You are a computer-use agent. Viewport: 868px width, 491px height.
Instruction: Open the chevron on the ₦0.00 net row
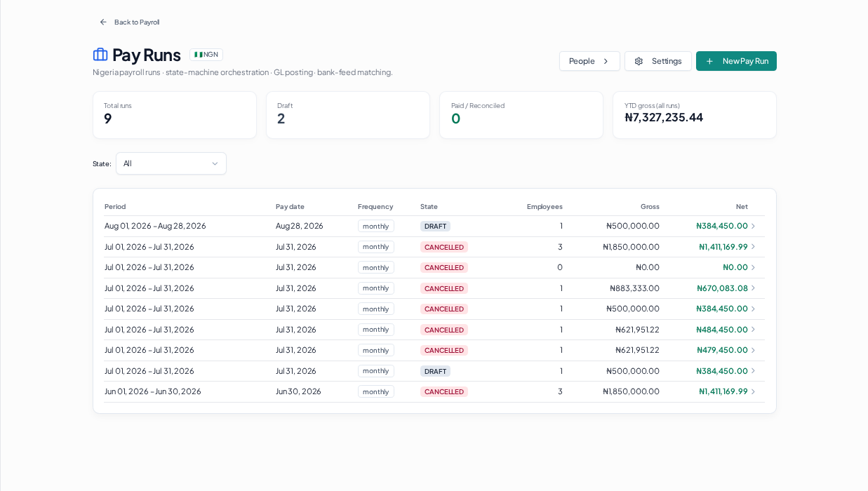point(753,267)
